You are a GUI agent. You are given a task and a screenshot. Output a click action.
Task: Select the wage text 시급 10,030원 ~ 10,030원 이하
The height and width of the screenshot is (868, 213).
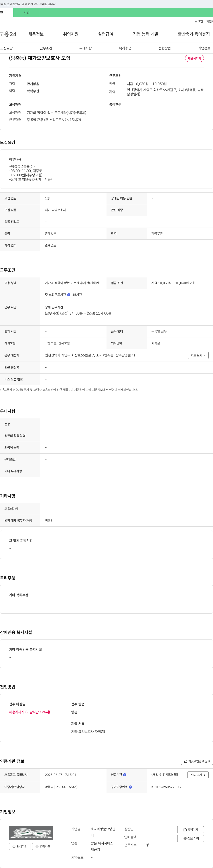tap(173, 283)
